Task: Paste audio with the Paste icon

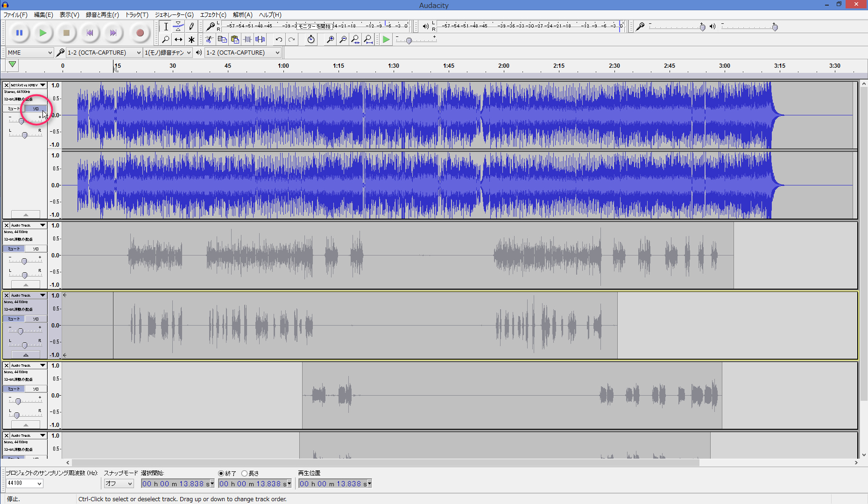Action: (235, 40)
